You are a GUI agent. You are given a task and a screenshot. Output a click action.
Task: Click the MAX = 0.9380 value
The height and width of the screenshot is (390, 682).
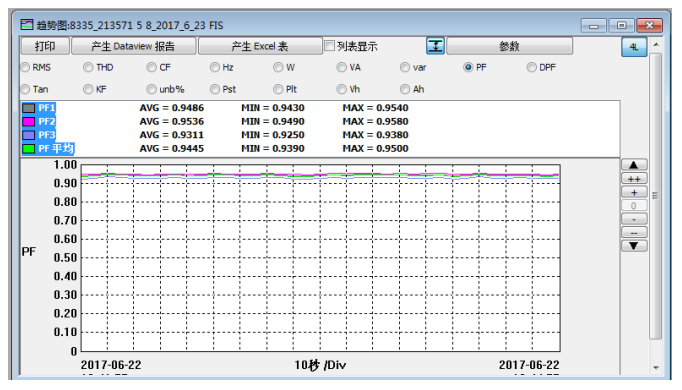point(375,135)
